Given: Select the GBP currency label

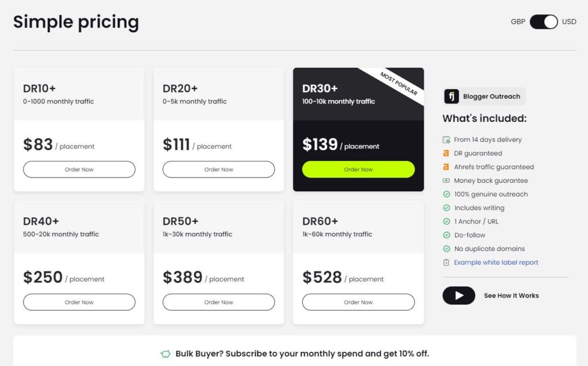Looking at the screenshot, I should click(518, 22).
